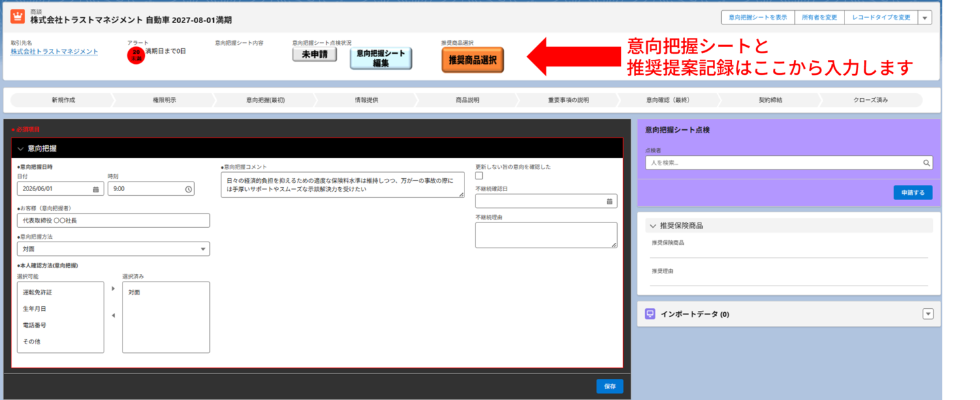Click the 推奨商品選択 orange button
Viewport: 980px width, 400px height.
tap(473, 60)
